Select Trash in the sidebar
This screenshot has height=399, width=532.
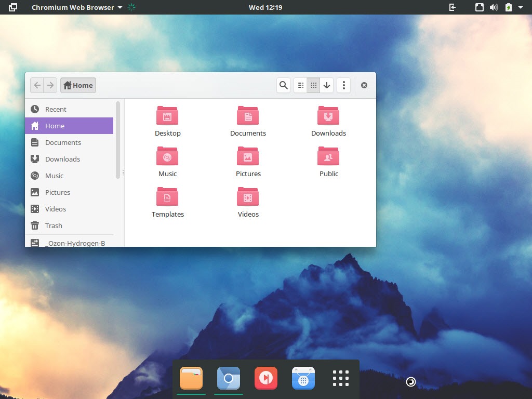coord(54,225)
